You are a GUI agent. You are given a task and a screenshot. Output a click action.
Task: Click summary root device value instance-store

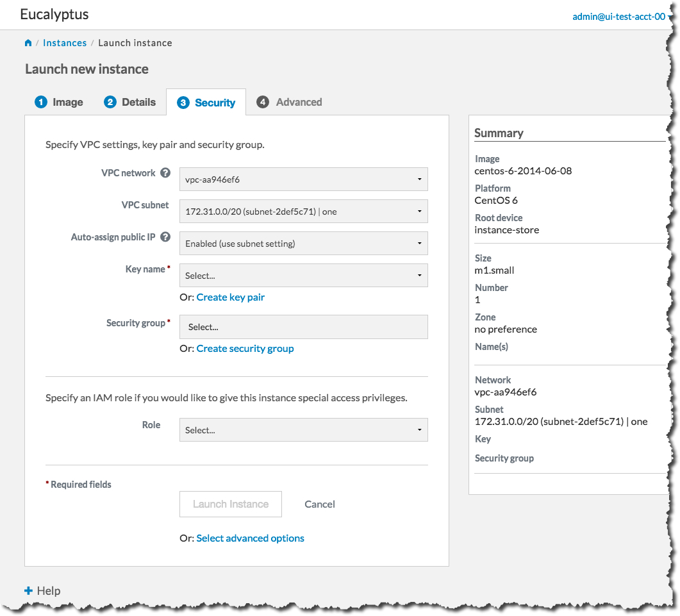(506, 230)
